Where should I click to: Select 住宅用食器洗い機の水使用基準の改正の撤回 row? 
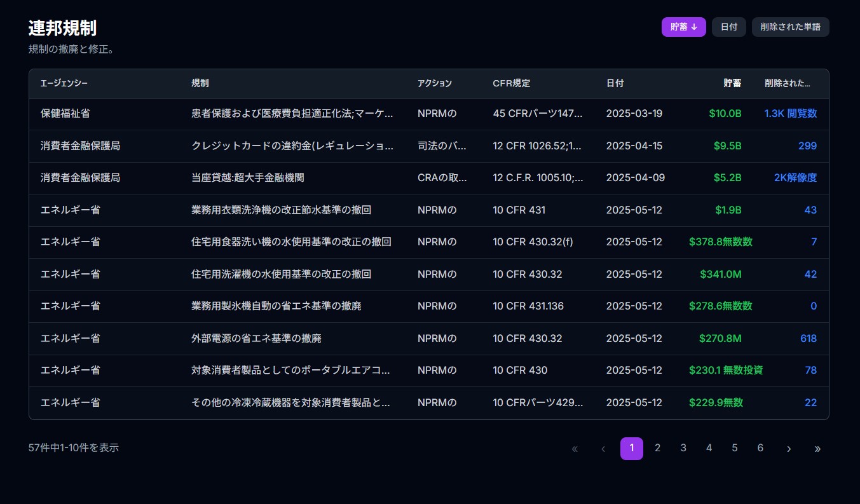tap(429, 242)
